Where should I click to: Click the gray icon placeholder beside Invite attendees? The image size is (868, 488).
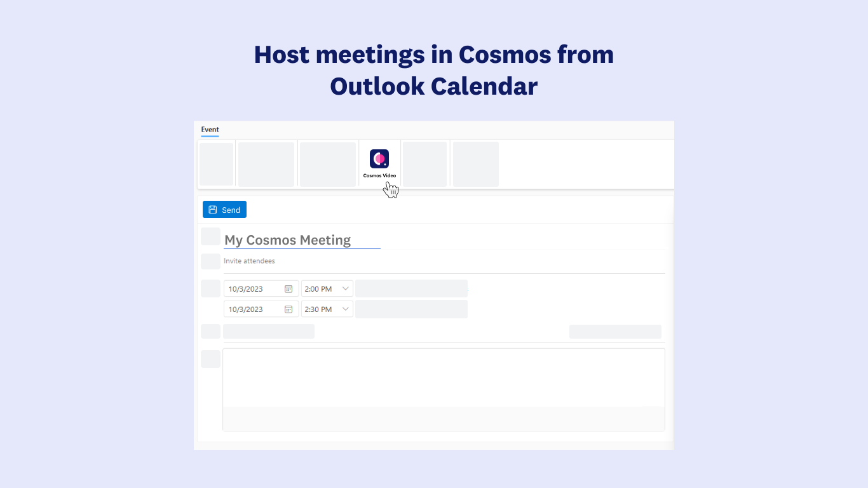(x=210, y=261)
